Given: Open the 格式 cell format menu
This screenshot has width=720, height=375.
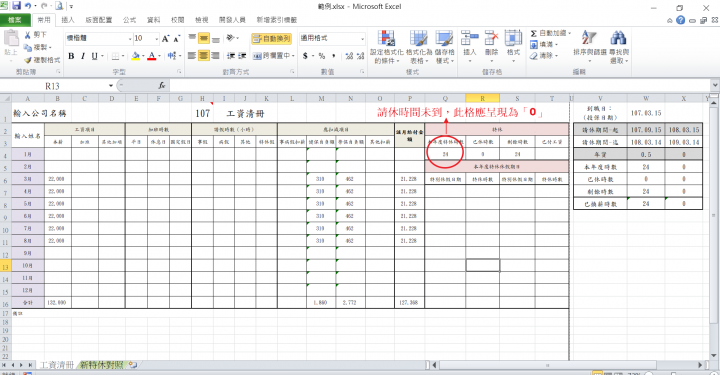Looking at the screenshot, I should (x=513, y=47).
